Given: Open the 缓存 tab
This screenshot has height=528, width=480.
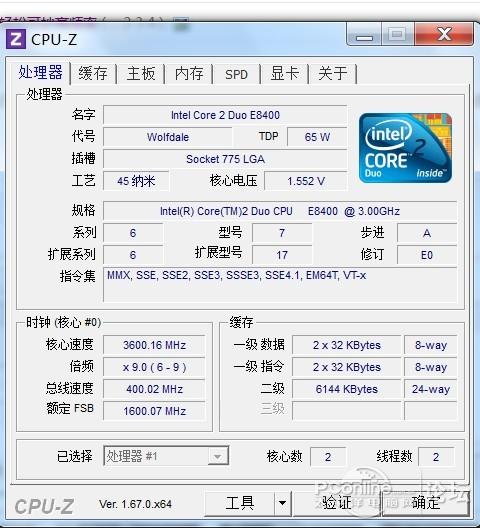Looking at the screenshot, I should pyautogui.click(x=93, y=73).
